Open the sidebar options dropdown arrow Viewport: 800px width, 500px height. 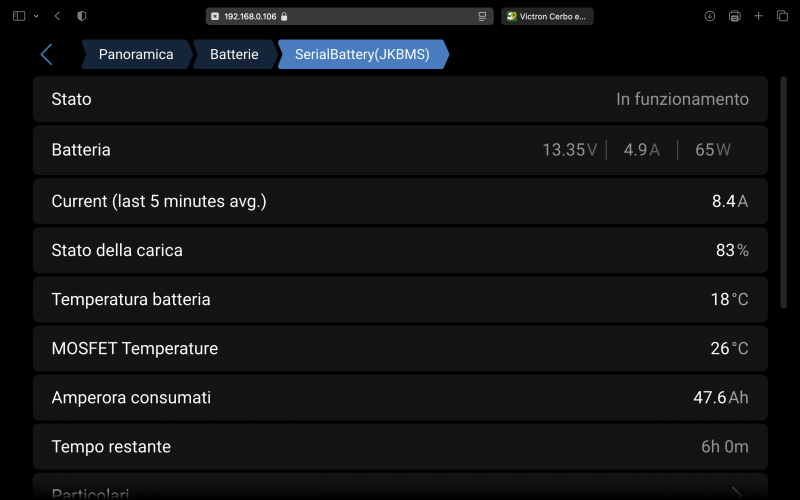pyautogui.click(x=36, y=16)
